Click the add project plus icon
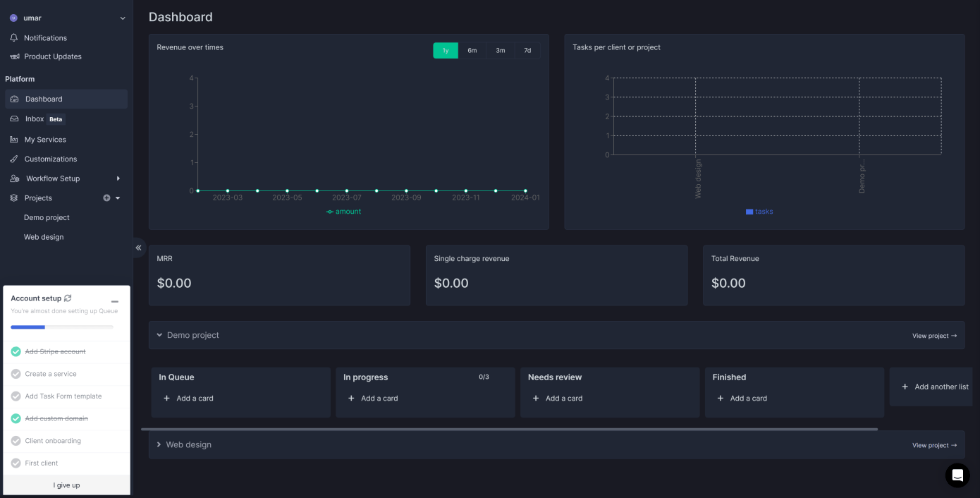The image size is (980, 498). click(x=106, y=198)
